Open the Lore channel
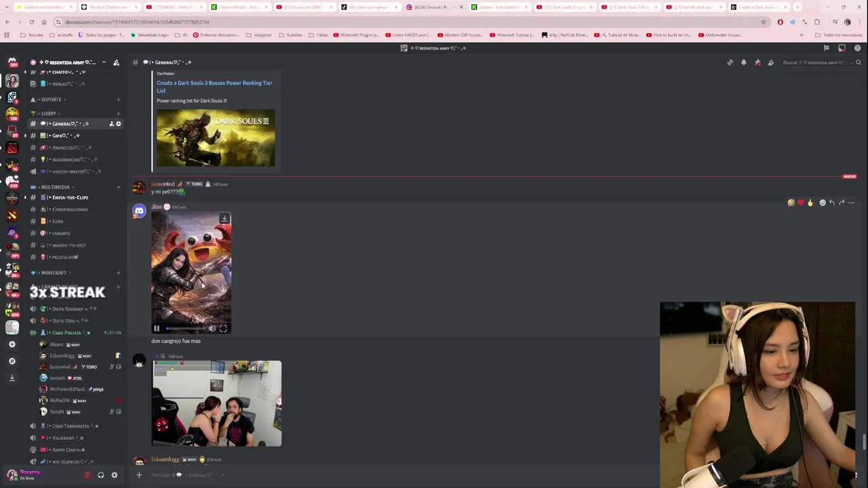Viewport: 868px width, 488px height. [75, 221]
